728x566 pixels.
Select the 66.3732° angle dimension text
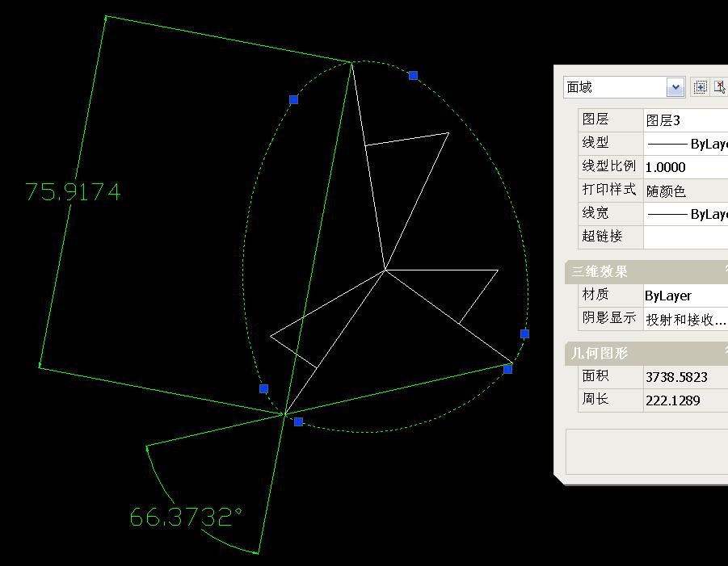pos(186,517)
